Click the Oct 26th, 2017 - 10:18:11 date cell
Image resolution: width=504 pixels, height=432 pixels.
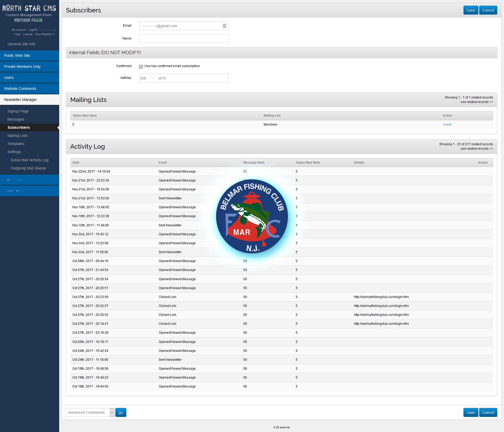(x=90, y=342)
